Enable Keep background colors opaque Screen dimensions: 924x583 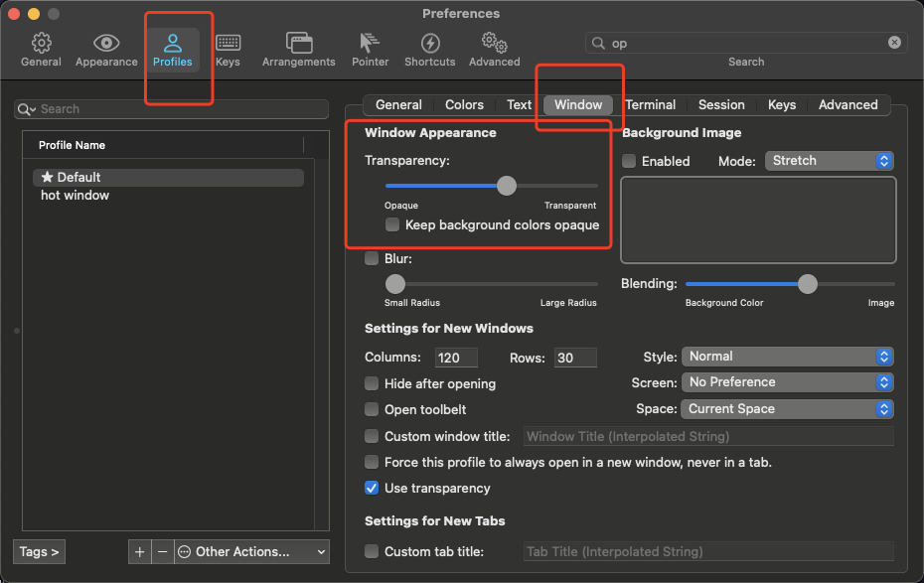point(391,224)
